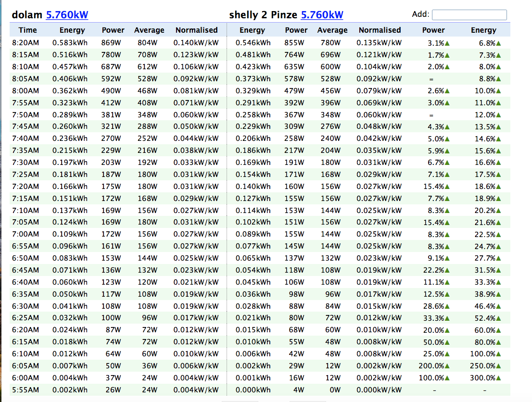Screen dimensions: 532x402
Task: Click the green arrow beside 17.5%
Action: click(x=498, y=175)
